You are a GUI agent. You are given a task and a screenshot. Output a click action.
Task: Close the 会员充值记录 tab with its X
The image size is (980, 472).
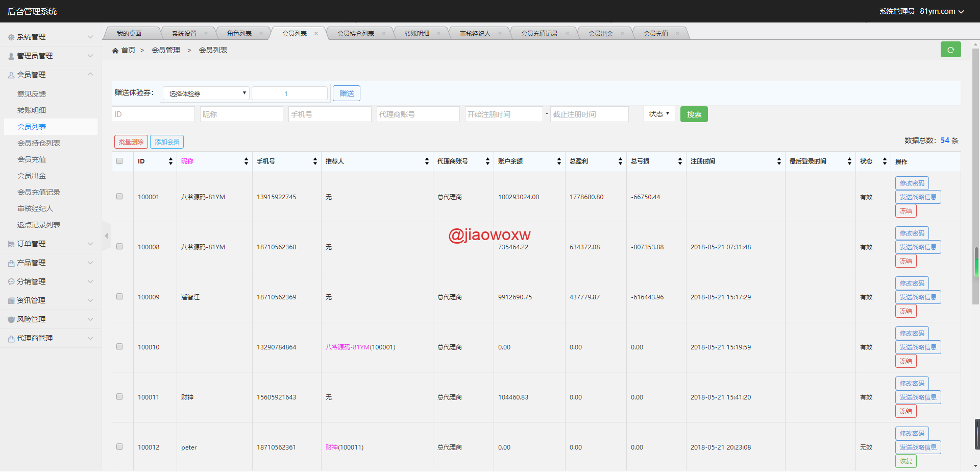tap(567, 34)
